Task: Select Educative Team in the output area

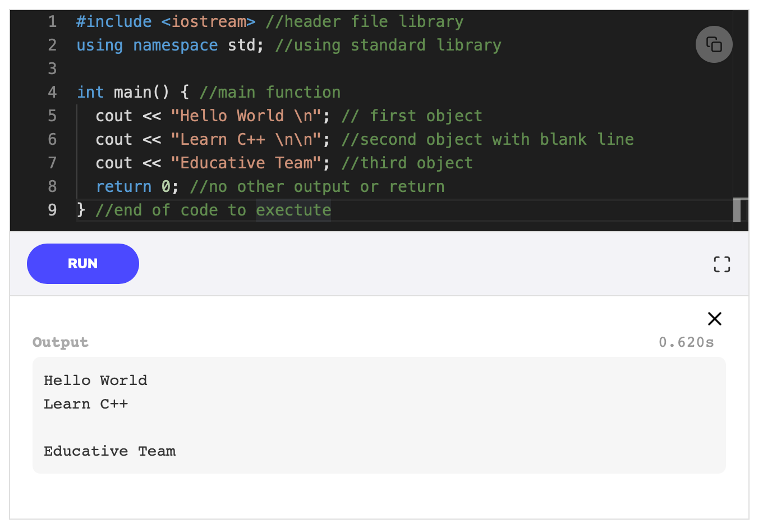Action: pyautogui.click(x=109, y=451)
